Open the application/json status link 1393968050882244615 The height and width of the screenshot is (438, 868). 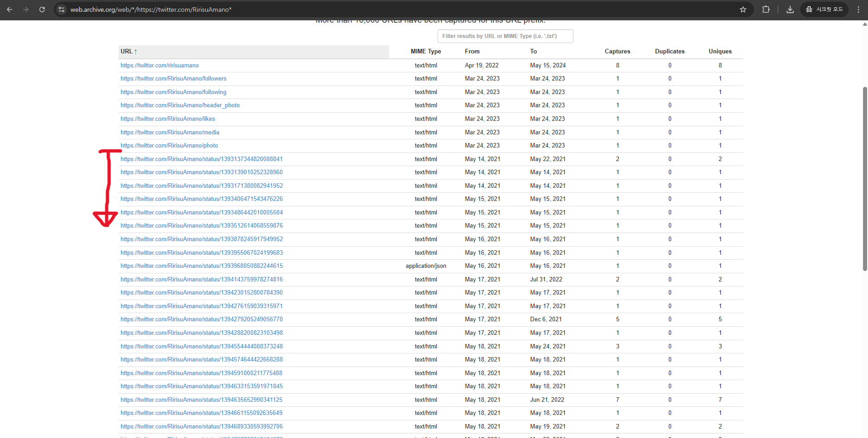(202, 266)
